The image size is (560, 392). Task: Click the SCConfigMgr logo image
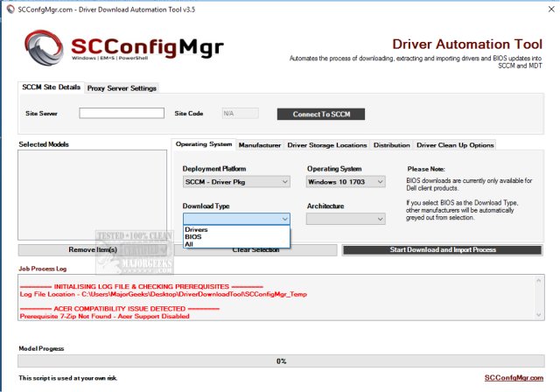[124, 47]
